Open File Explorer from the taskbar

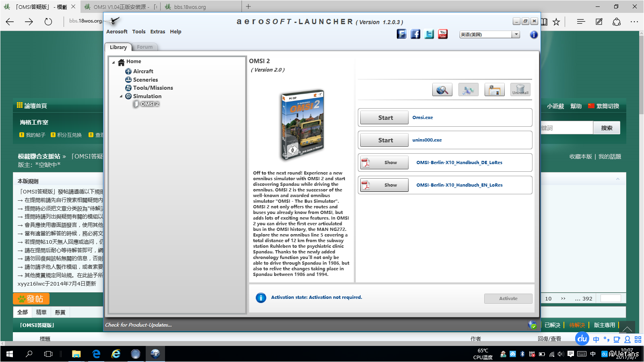[x=76, y=354]
